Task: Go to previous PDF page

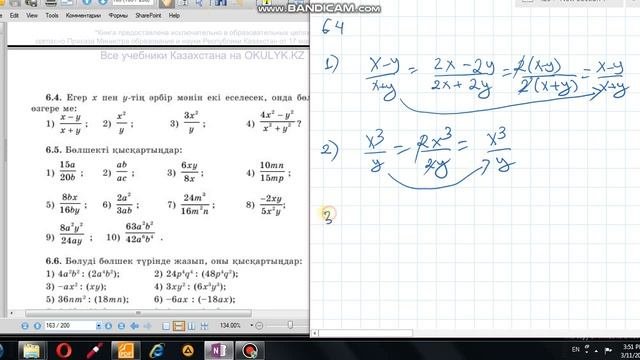Action: click(x=37, y=326)
